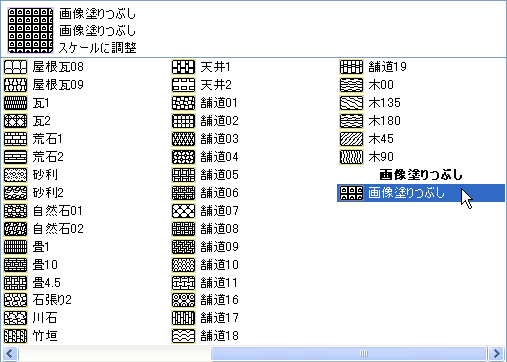The width and height of the screenshot is (507, 362).
Task: Choose the 舗道16 pavement pattern icon
Action: click(x=183, y=300)
